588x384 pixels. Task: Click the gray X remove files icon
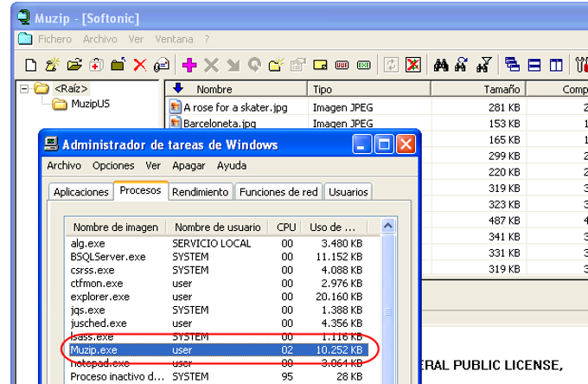(211, 65)
